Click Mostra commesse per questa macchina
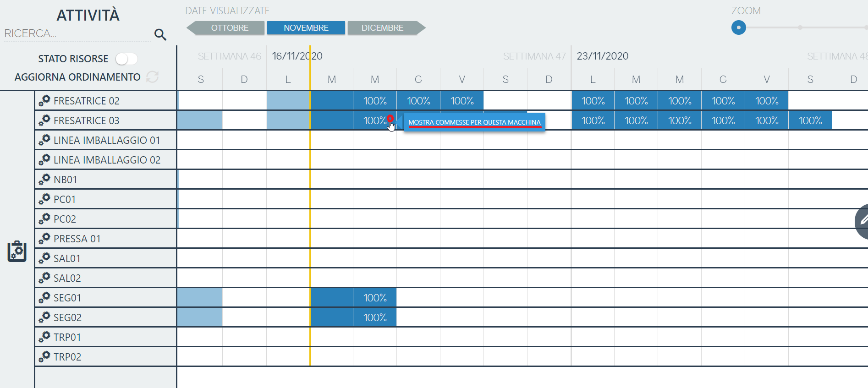This screenshot has width=868, height=388. click(x=474, y=122)
